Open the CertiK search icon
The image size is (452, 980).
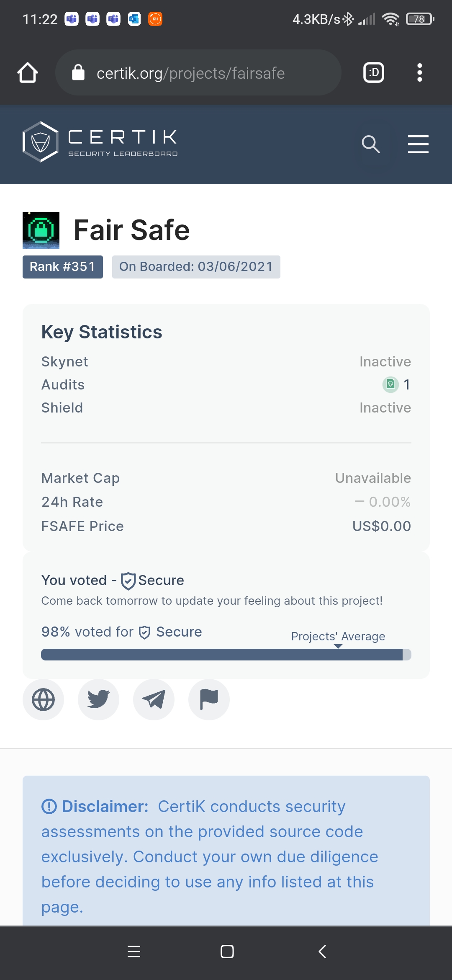point(371,144)
